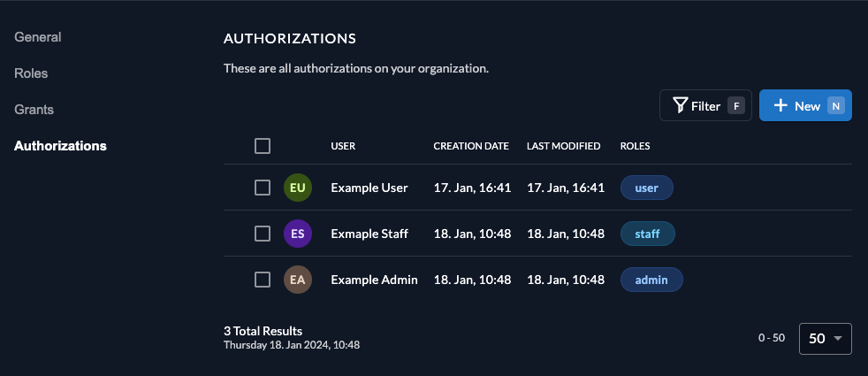Sort by the Creation Date column
This screenshot has width=868, height=376.
pyautogui.click(x=471, y=146)
